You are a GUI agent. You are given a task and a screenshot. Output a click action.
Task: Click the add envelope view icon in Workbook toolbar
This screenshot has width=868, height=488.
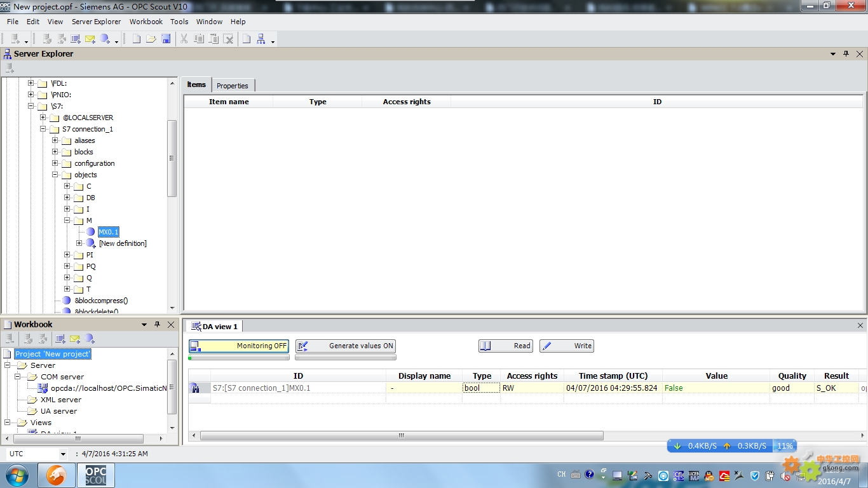[75, 339]
